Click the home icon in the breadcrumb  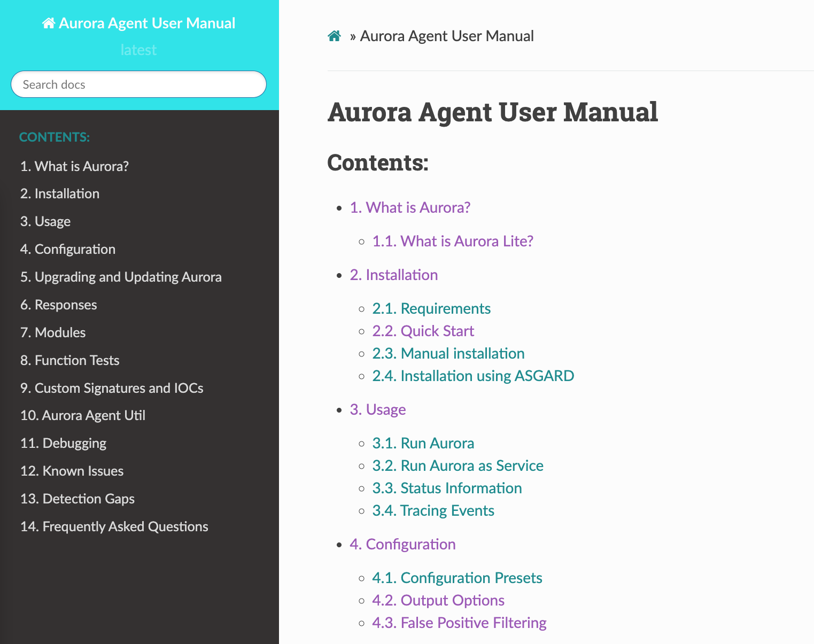[x=335, y=36]
